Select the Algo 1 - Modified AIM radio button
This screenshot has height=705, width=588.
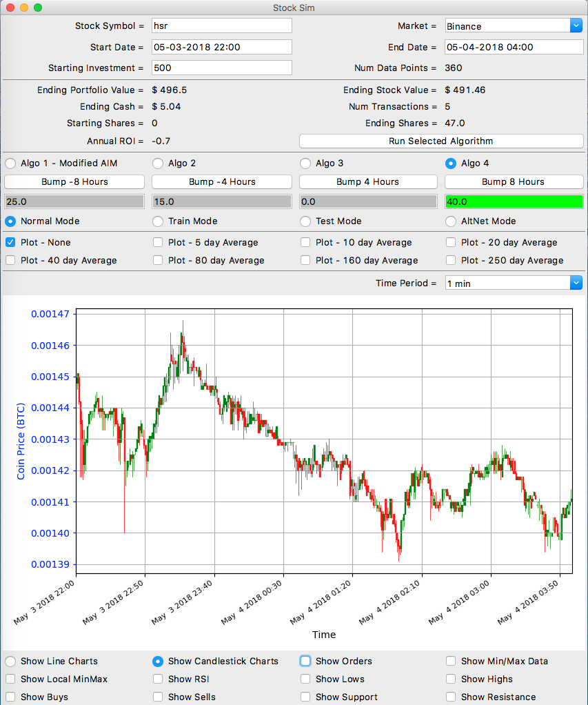click(x=10, y=163)
